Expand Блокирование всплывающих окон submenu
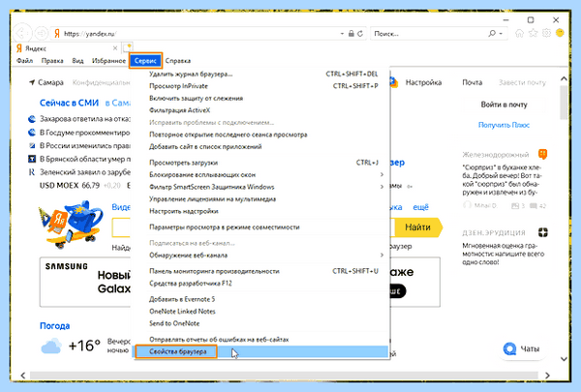Viewport: 581px width, 392px height. pyautogui.click(x=382, y=174)
